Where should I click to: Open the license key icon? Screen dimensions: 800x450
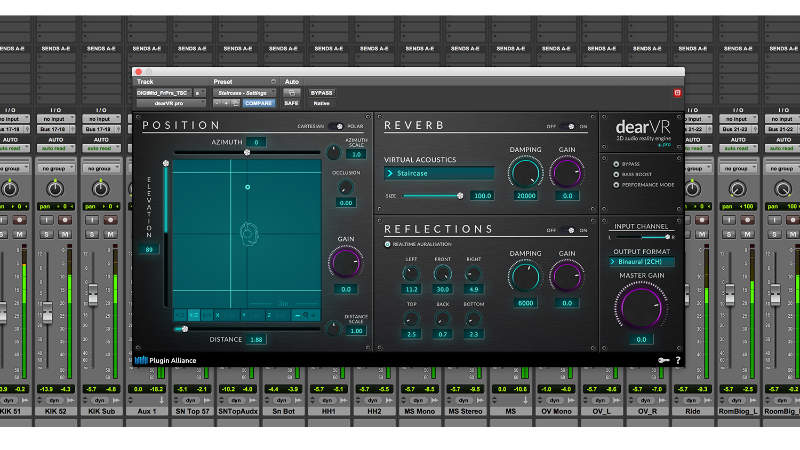point(663,360)
